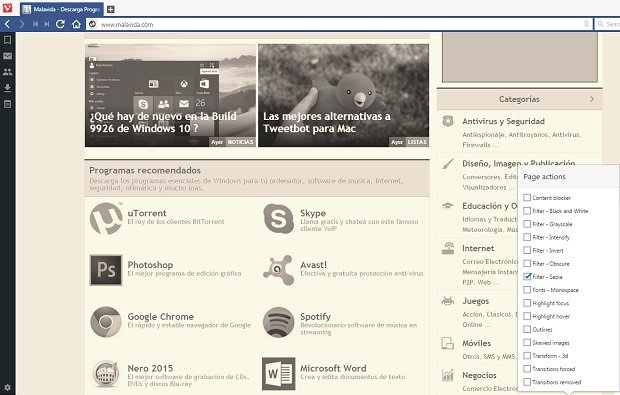This screenshot has width=620, height=395.
Task: Enable Skewed images checkbox
Action: point(527,342)
